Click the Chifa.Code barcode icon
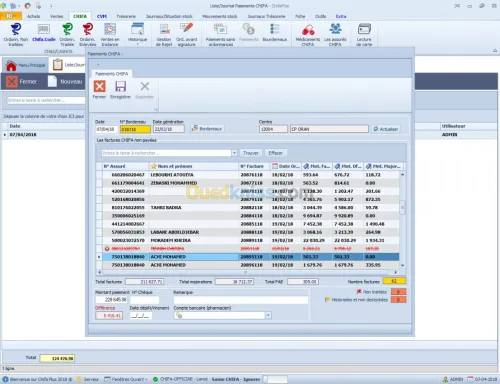The height and width of the screenshot is (384, 500). click(44, 29)
